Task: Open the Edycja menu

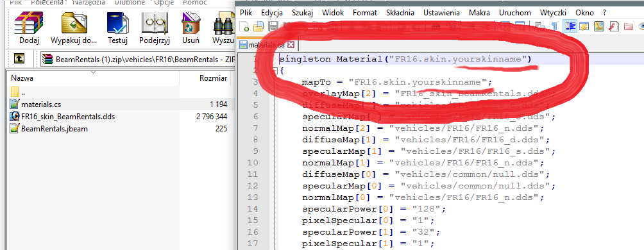Action: (x=273, y=13)
